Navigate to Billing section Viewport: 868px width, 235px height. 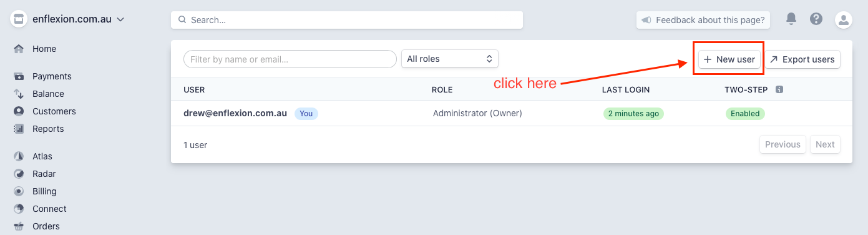44,191
